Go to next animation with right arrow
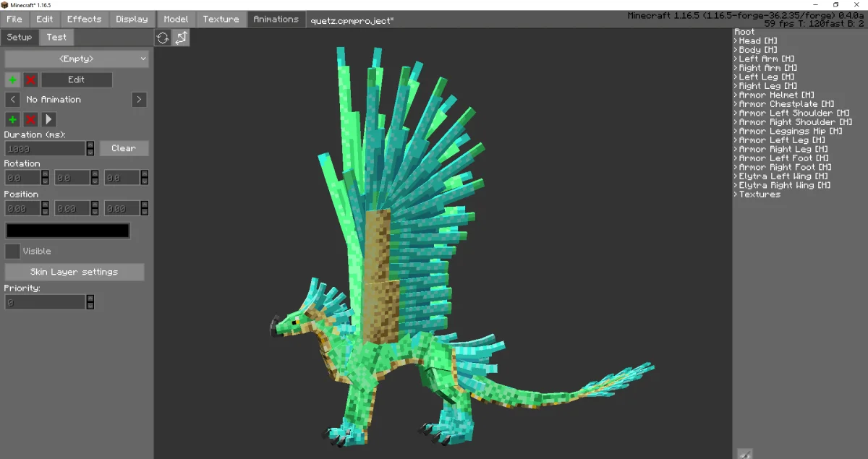The image size is (868, 459). tap(140, 100)
